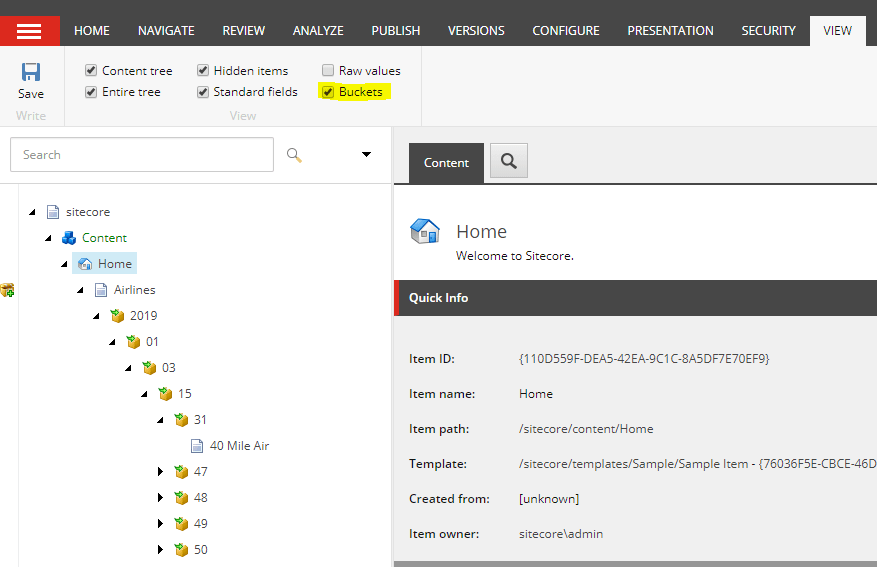Focus the content tree Search input

[x=142, y=154]
